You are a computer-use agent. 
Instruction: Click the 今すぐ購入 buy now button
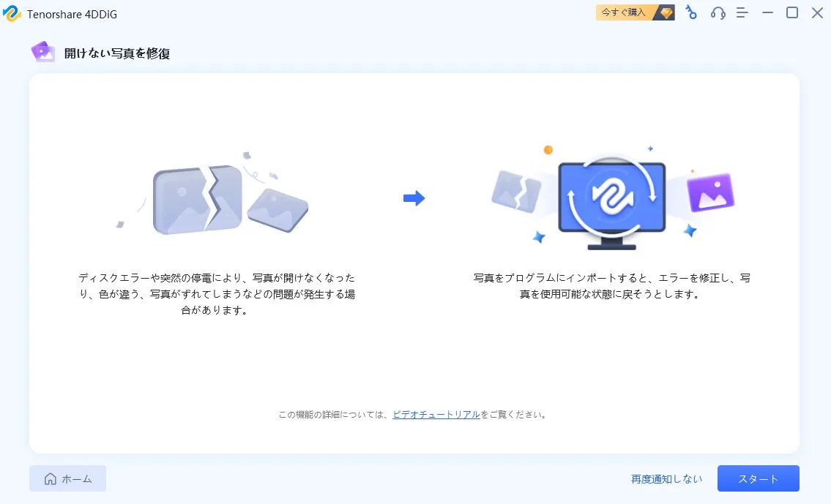(x=624, y=12)
